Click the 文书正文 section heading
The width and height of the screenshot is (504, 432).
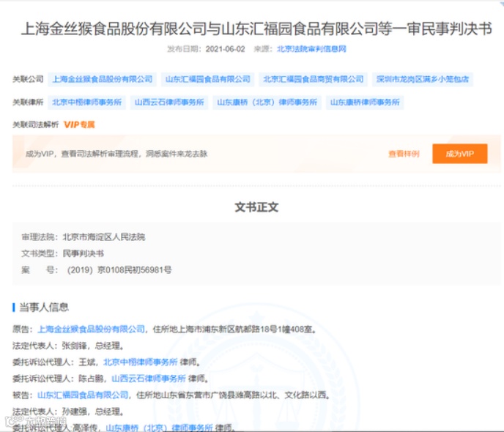click(256, 207)
